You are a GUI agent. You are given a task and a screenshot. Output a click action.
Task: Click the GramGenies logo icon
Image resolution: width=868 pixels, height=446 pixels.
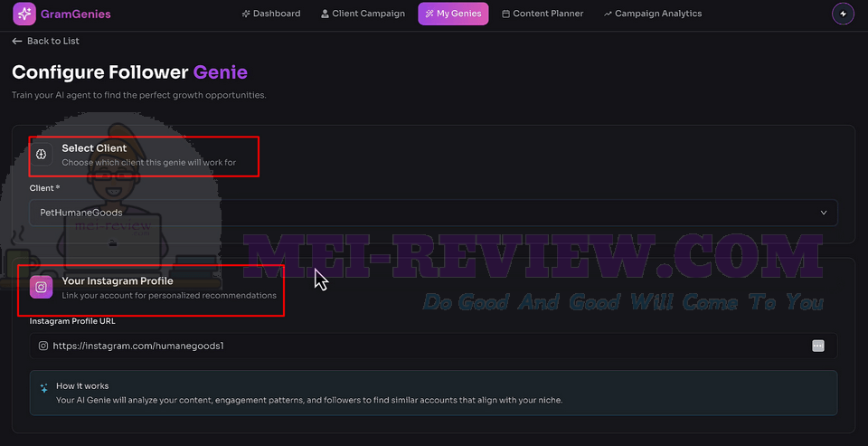click(24, 14)
